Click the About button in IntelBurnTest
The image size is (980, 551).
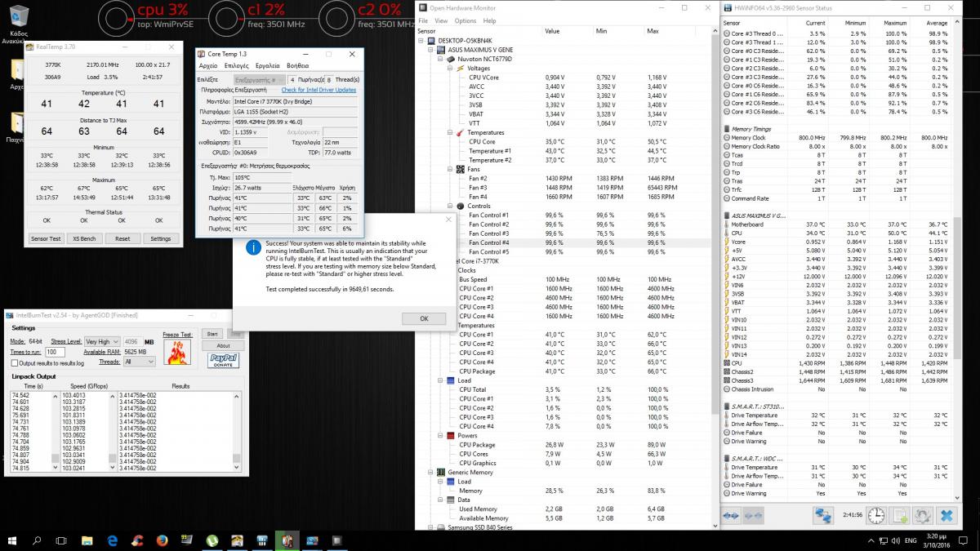[x=223, y=346]
